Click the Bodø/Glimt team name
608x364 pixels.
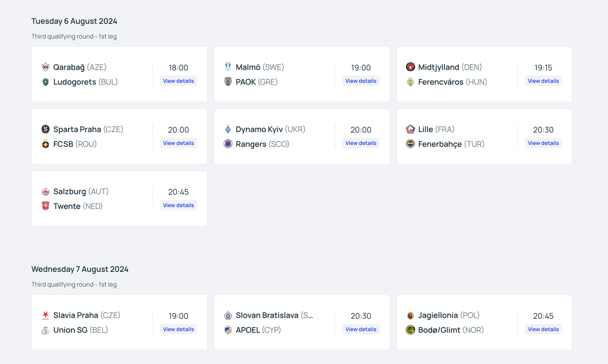439,330
